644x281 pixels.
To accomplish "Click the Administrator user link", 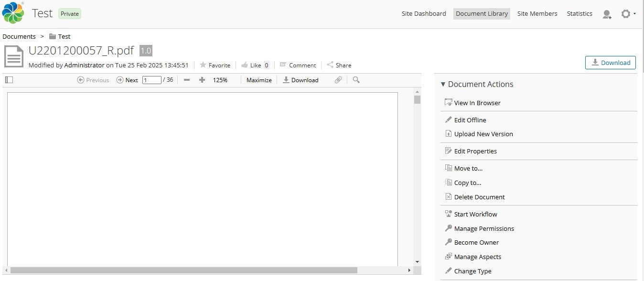I will pos(84,65).
